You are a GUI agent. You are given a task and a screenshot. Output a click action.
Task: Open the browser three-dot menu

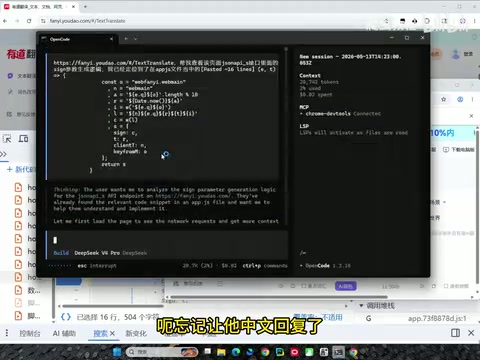coord(475,21)
